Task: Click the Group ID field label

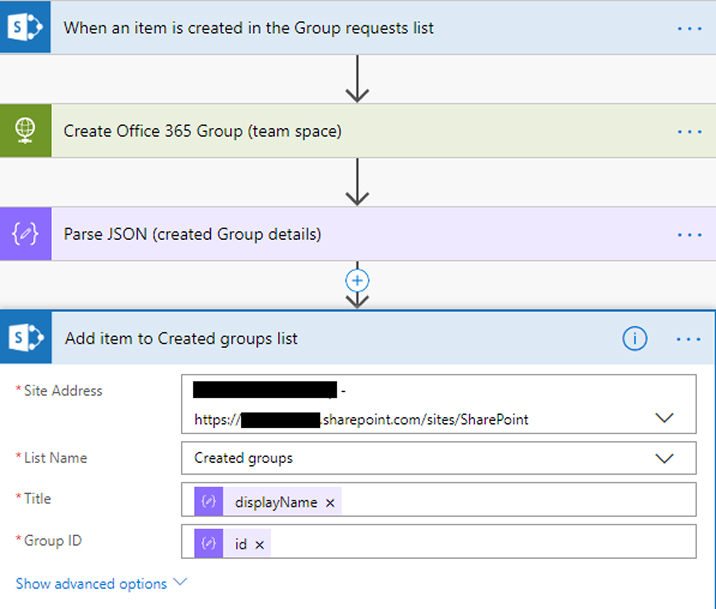Action: click(53, 541)
